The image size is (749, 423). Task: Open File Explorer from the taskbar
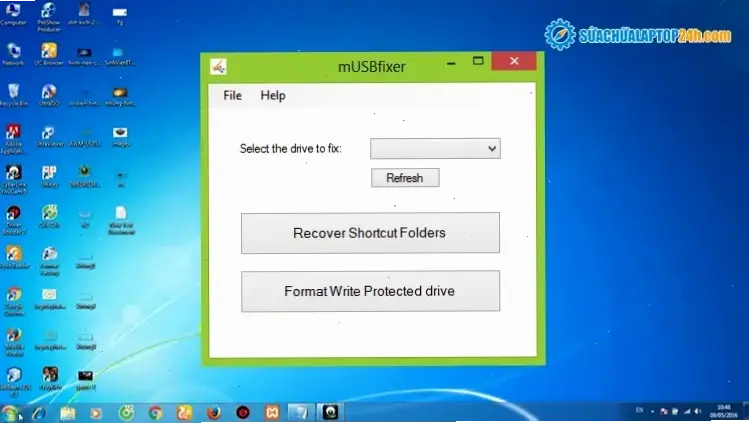click(x=67, y=413)
